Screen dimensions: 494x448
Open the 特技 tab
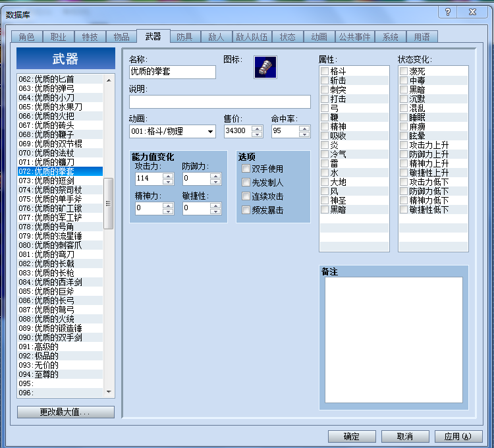tap(90, 37)
